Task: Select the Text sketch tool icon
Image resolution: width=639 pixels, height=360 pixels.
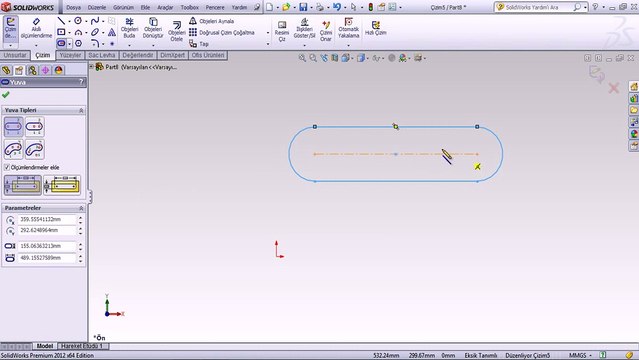Action: 112,32
